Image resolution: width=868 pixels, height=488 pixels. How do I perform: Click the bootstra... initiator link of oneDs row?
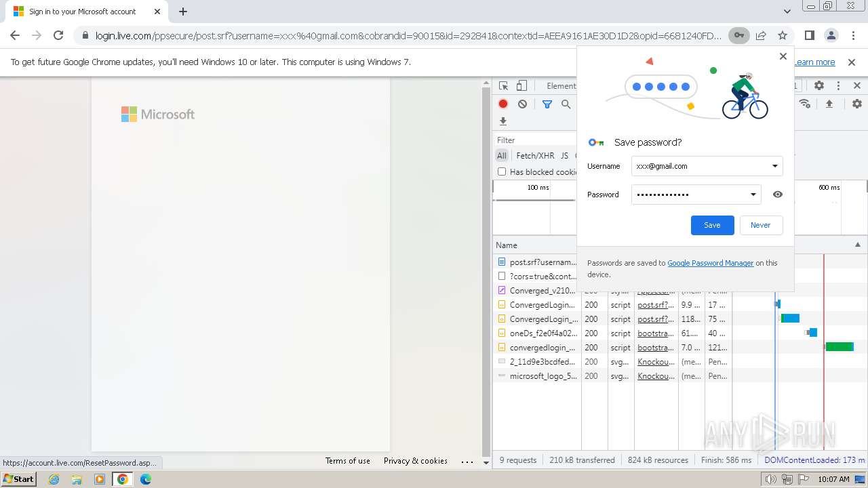[656, 333]
